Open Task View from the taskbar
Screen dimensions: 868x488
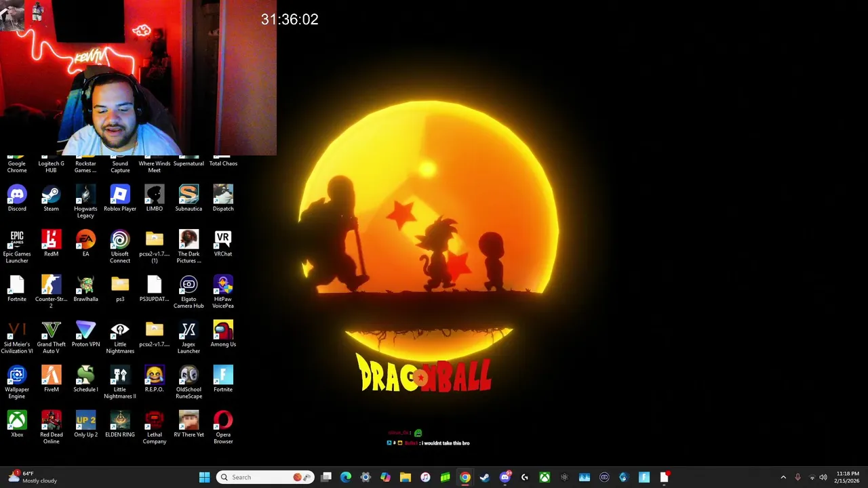pyautogui.click(x=326, y=477)
